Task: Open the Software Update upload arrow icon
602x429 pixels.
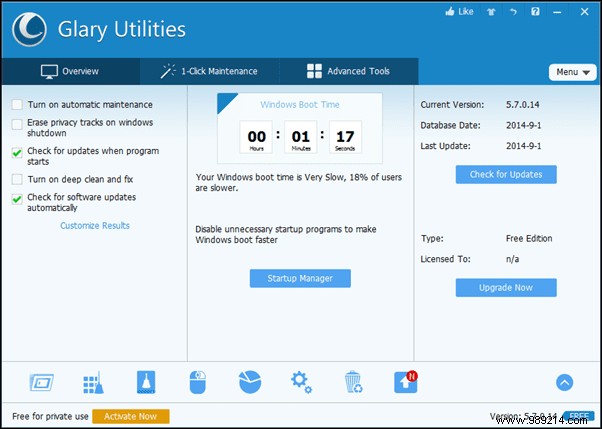Action: pyautogui.click(x=405, y=383)
